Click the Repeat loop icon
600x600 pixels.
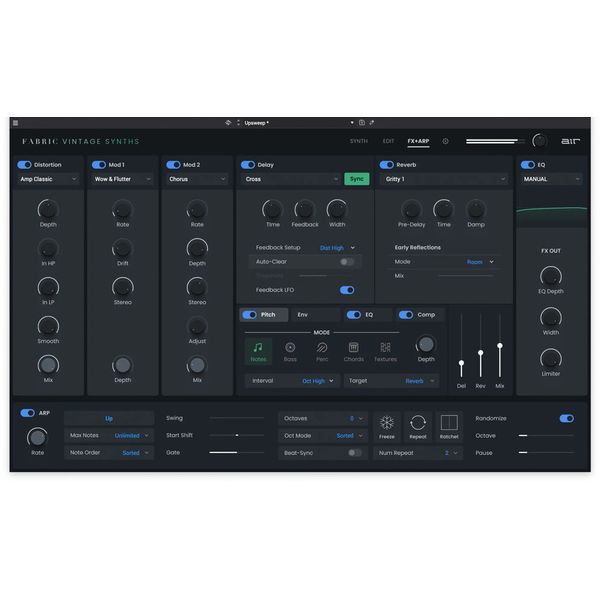[x=417, y=423]
